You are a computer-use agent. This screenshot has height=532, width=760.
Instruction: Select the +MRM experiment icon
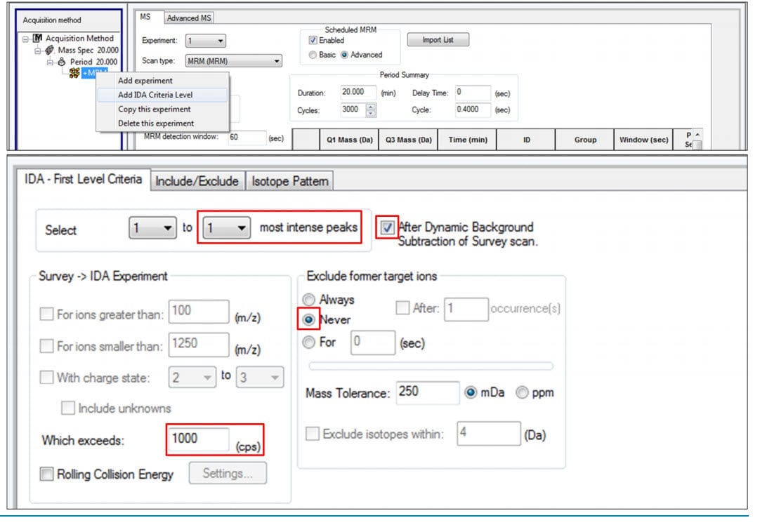click(x=74, y=73)
